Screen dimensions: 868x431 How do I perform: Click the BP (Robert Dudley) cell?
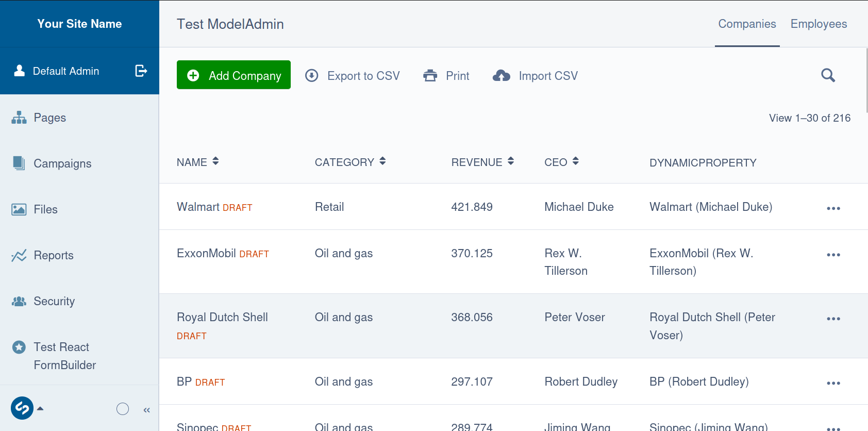pos(699,382)
